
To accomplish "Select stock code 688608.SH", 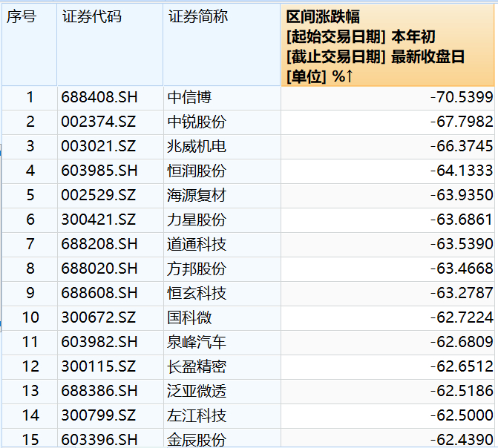I will tap(99, 293).
